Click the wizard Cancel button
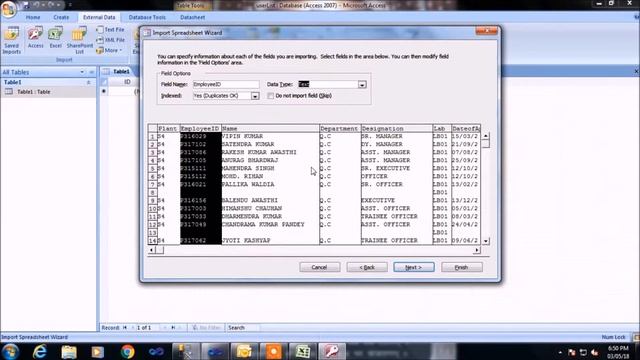 320,267
